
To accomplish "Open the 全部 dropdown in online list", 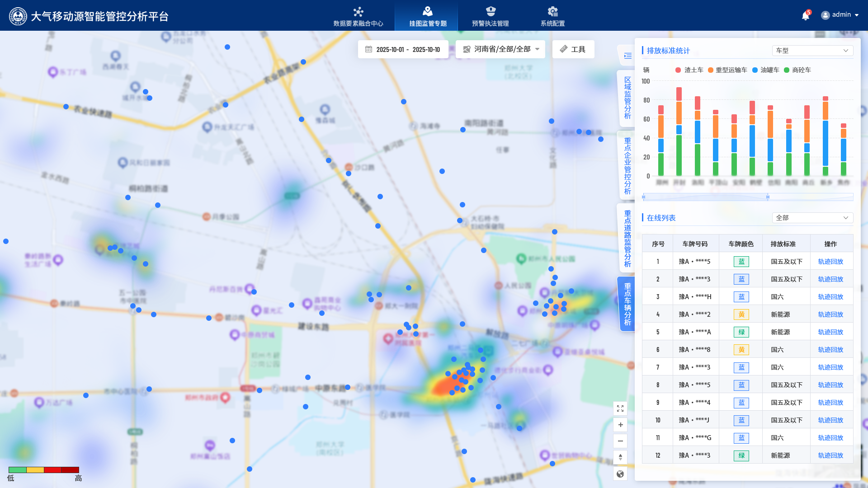I will [x=812, y=218].
